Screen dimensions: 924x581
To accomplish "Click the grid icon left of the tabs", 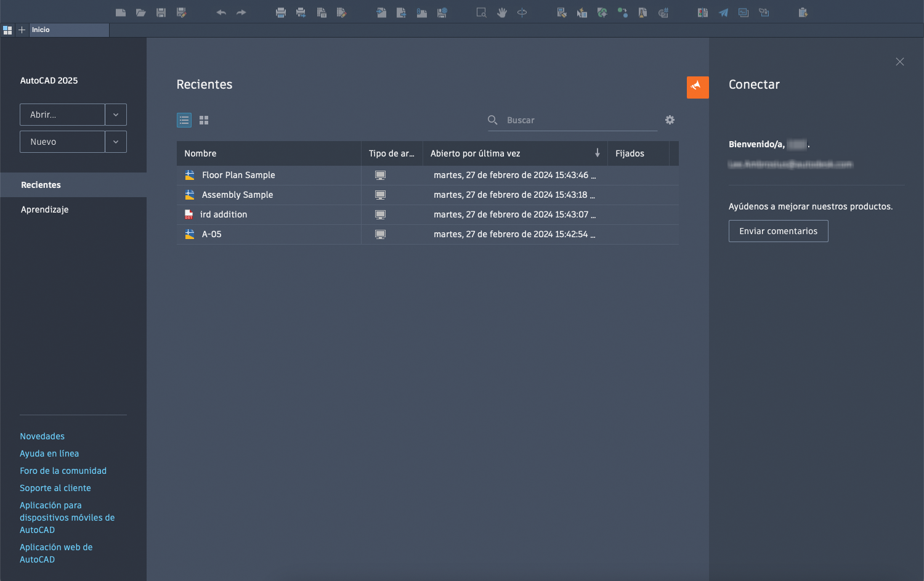I will [7, 30].
